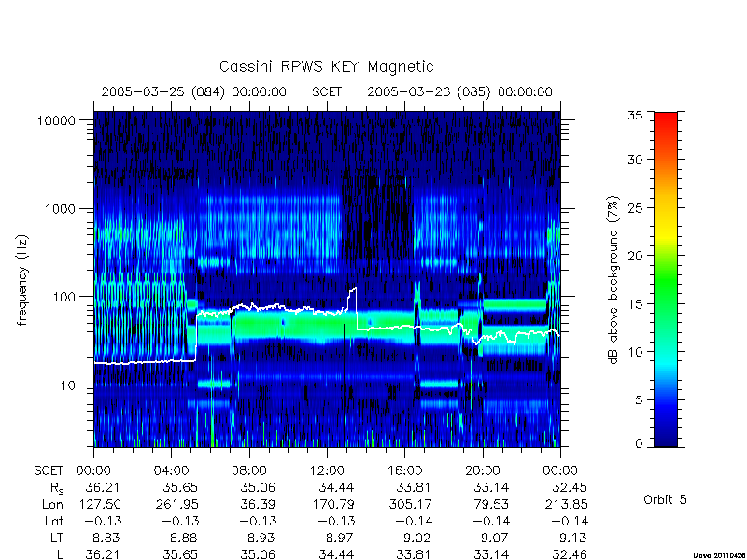Click the 5 colorbar scale label

639,400
